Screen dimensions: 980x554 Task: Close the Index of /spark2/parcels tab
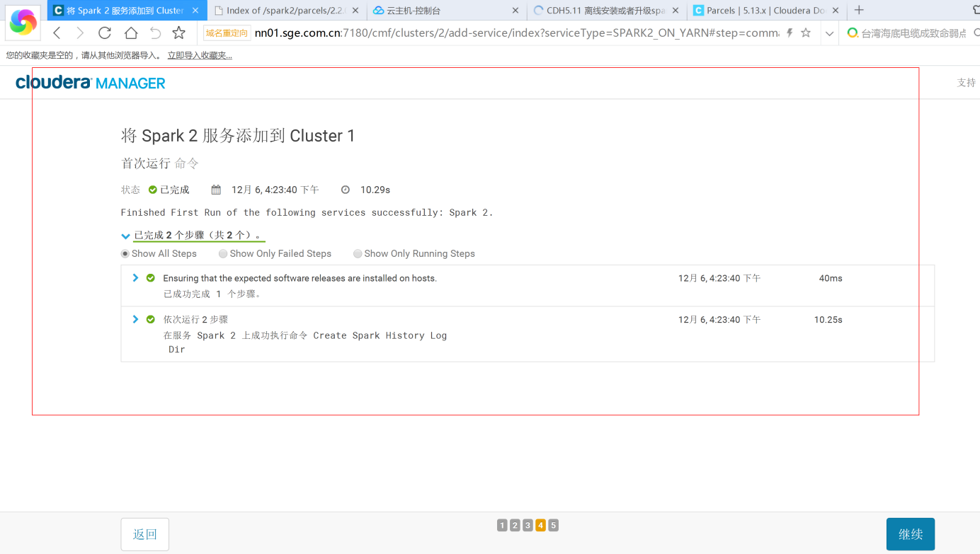coord(355,11)
